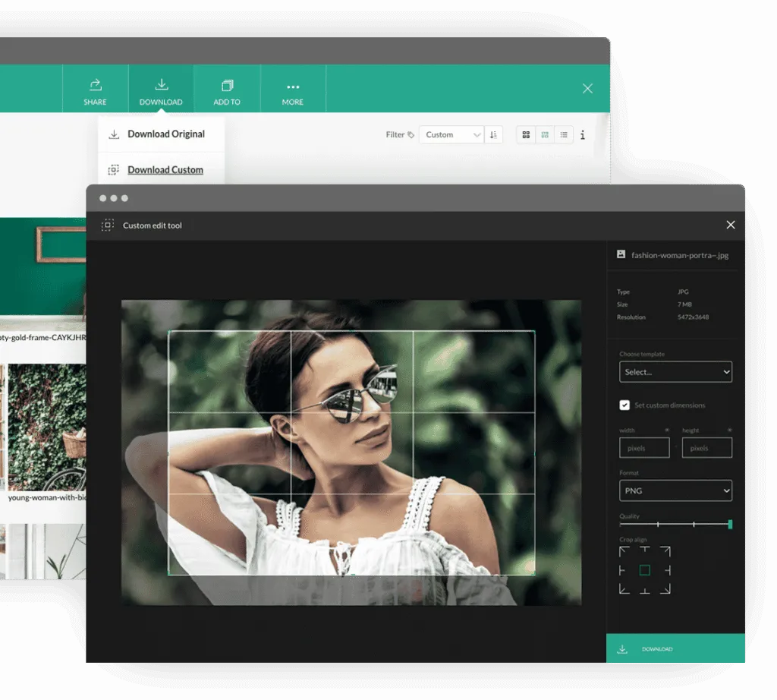Set crop align to top-left
Image resolution: width=777 pixels, height=700 pixels.
click(624, 551)
